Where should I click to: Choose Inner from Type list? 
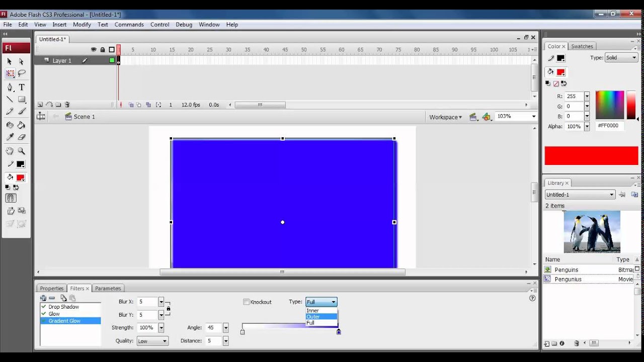[321, 311]
